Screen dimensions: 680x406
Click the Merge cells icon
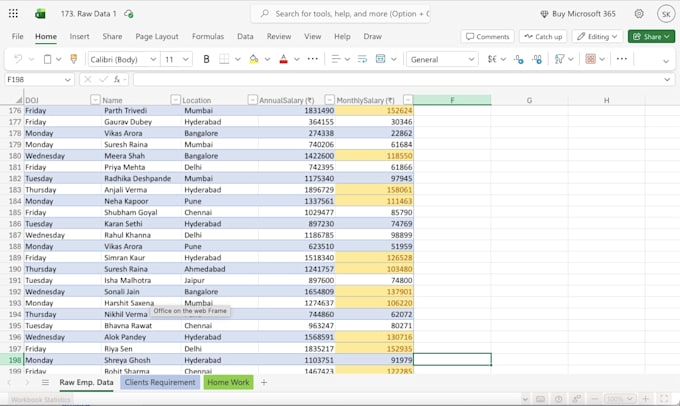click(380, 59)
